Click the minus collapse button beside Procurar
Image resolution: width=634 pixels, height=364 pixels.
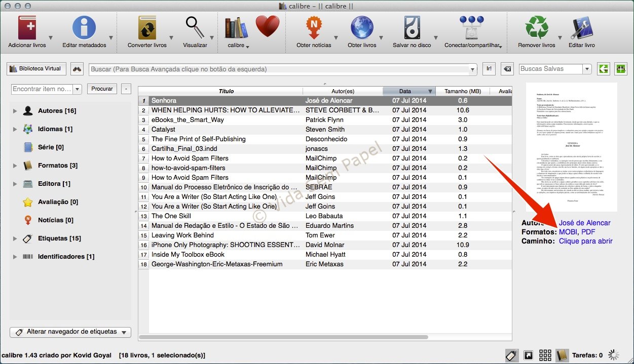point(126,89)
